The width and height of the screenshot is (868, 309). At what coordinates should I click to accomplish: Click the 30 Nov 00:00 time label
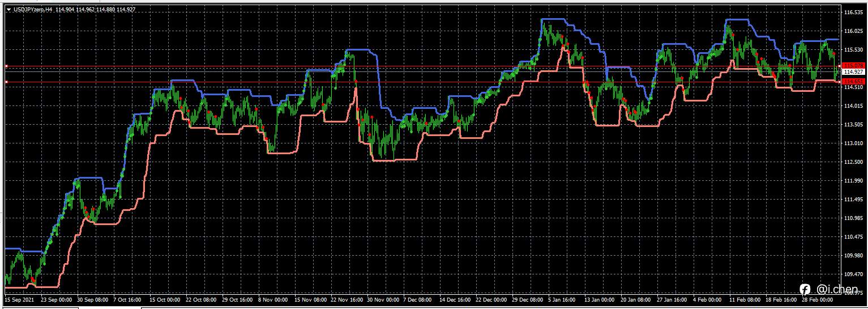click(x=383, y=299)
